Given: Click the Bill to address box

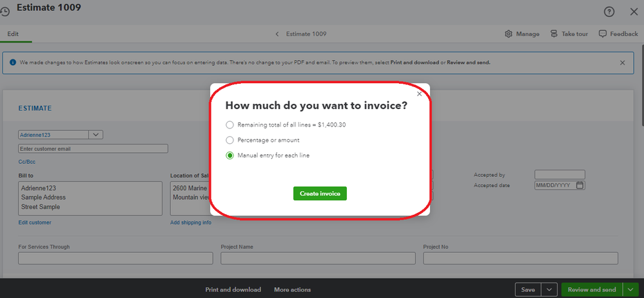Looking at the screenshot, I should tap(90, 199).
